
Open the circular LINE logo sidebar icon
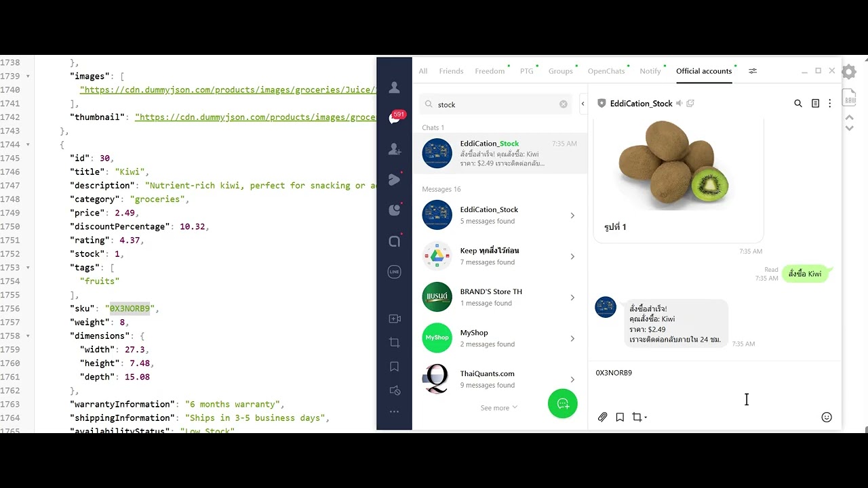tap(395, 272)
